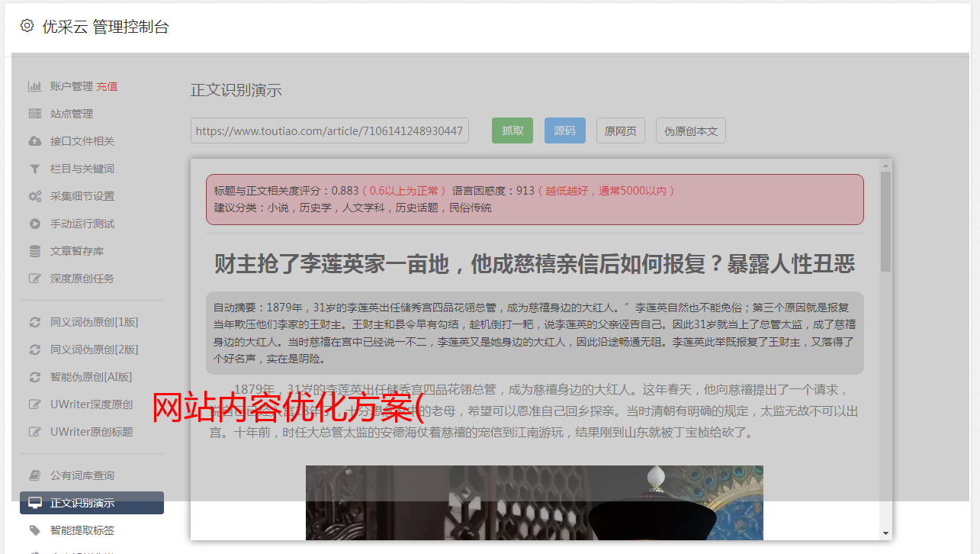
Task: Click the cloud upload icon for 接口文件相关
Action: (34, 141)
